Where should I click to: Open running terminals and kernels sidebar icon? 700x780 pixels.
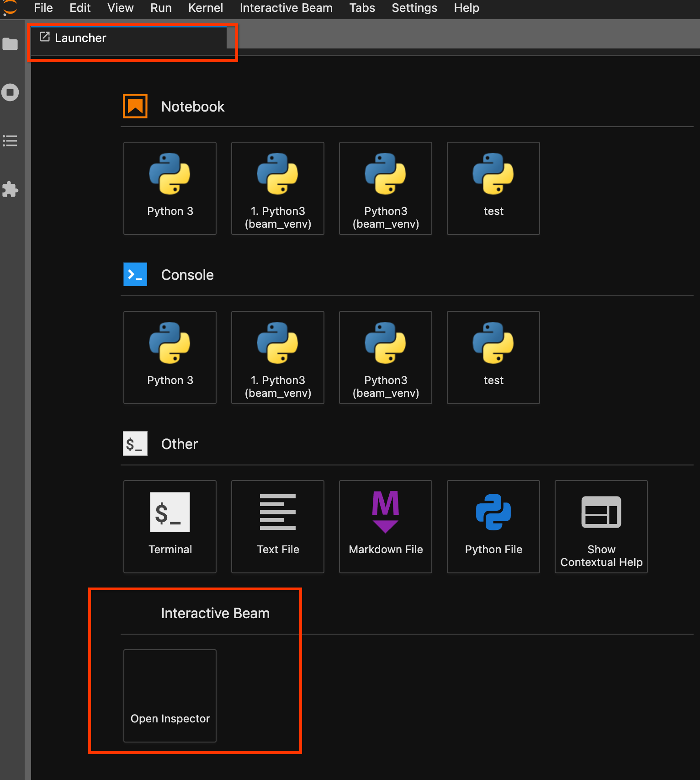[x=10, y=92]
